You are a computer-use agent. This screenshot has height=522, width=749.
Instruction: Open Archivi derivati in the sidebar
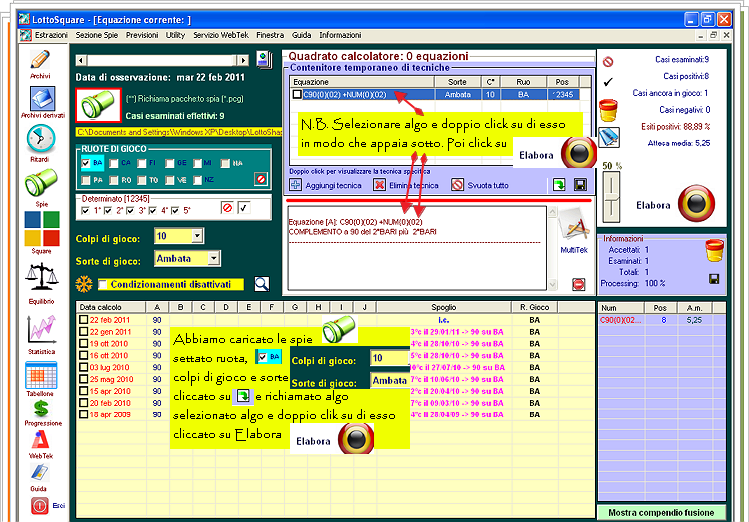pos(42,98)
